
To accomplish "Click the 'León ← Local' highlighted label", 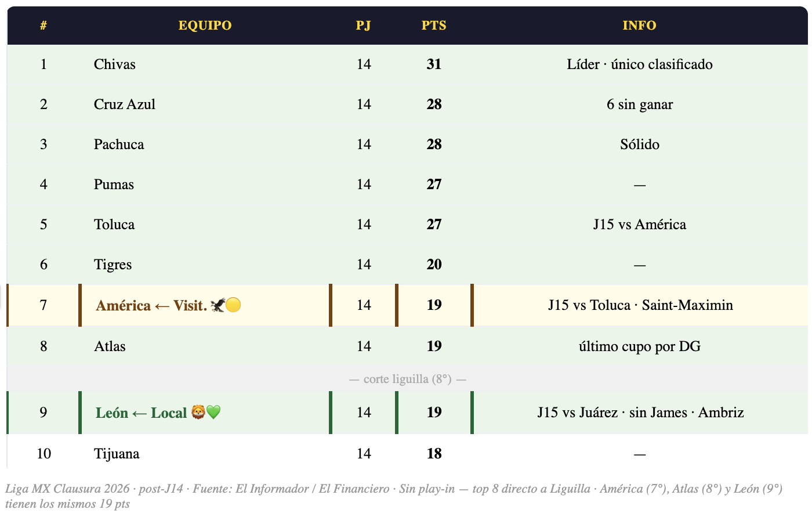I will 141,413.
